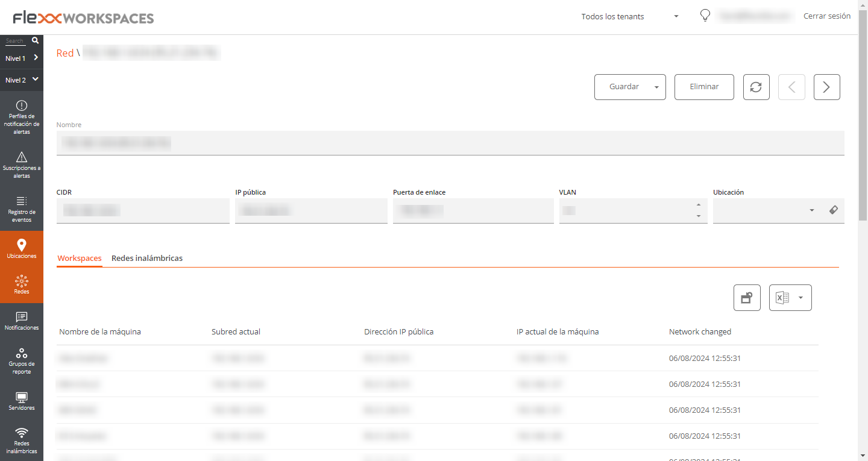Screen dimensions: 868x461
Task: Open Registro de eventos in sidebar
Action: (x=22, y=209)
